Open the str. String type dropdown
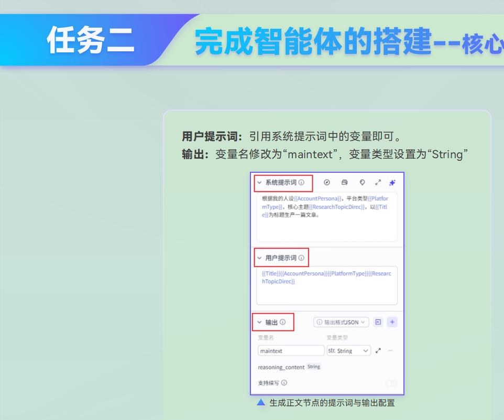The image size is (504, 420). [348, 350]
